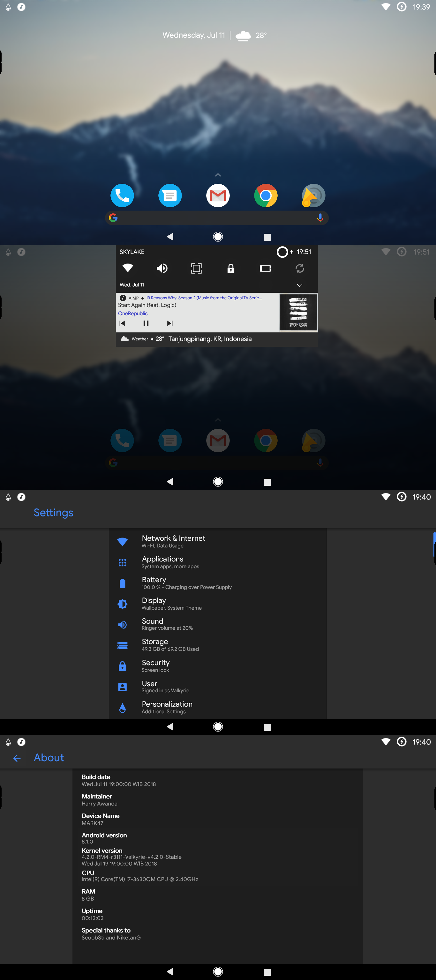Click the music note status icon on the Settings screen
Image resolution: width=436 pixels, height=980 pixels.
click(21, 497)
